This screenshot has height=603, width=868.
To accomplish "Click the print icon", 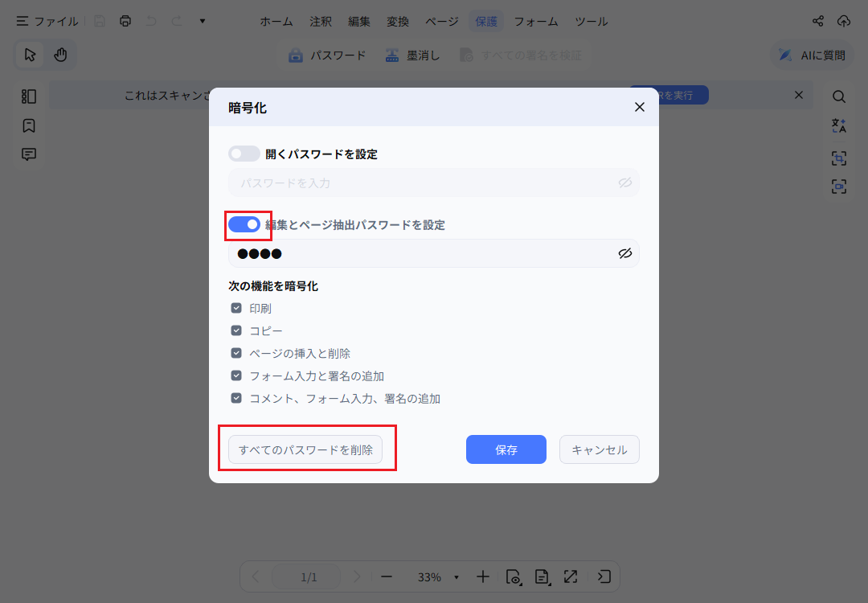I will click(125, 21).
